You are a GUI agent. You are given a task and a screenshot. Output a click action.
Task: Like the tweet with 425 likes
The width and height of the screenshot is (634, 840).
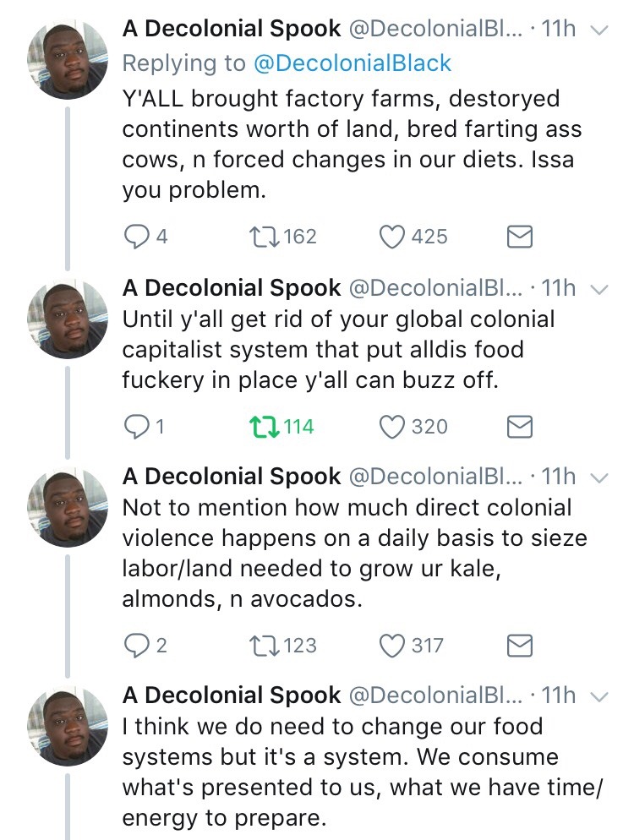pos(391,237)
